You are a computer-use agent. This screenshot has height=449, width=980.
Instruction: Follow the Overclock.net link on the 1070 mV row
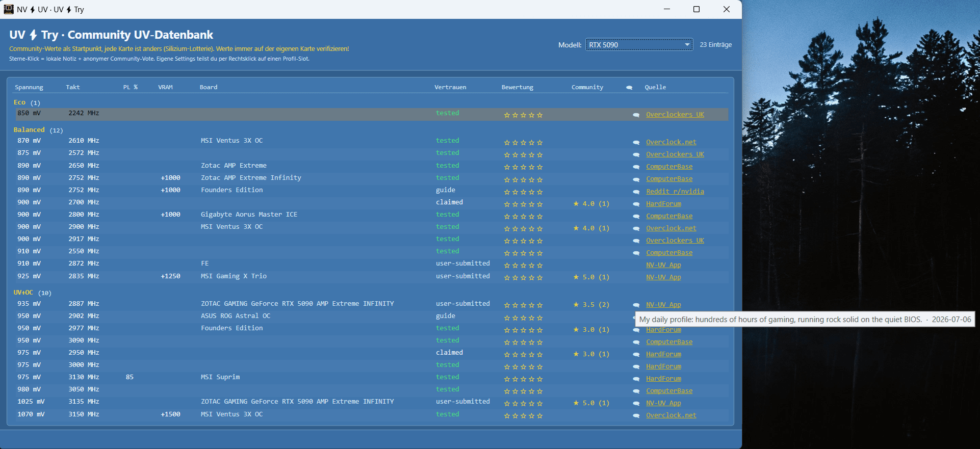671,415
